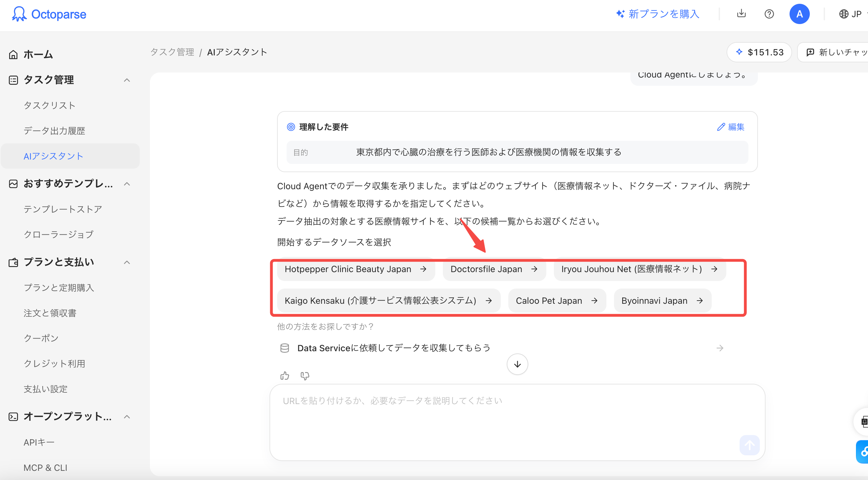Click the send arrow button
868x480 pixels.
(749, 445)
